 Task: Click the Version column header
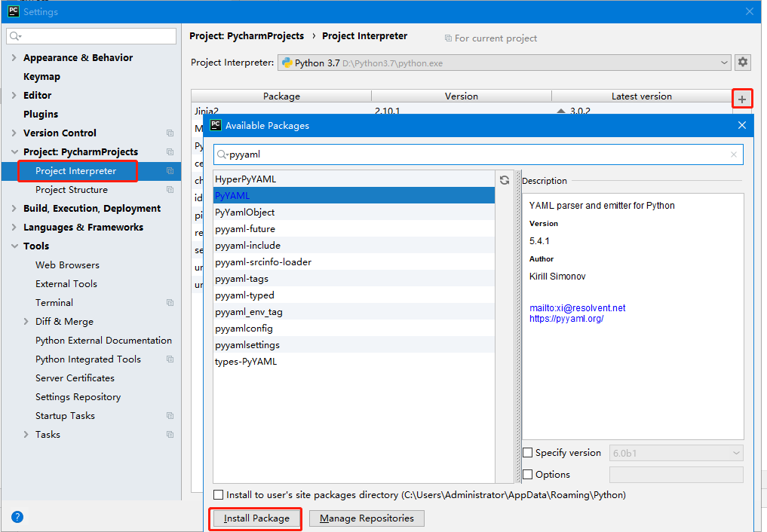click(x=462, y=96)
